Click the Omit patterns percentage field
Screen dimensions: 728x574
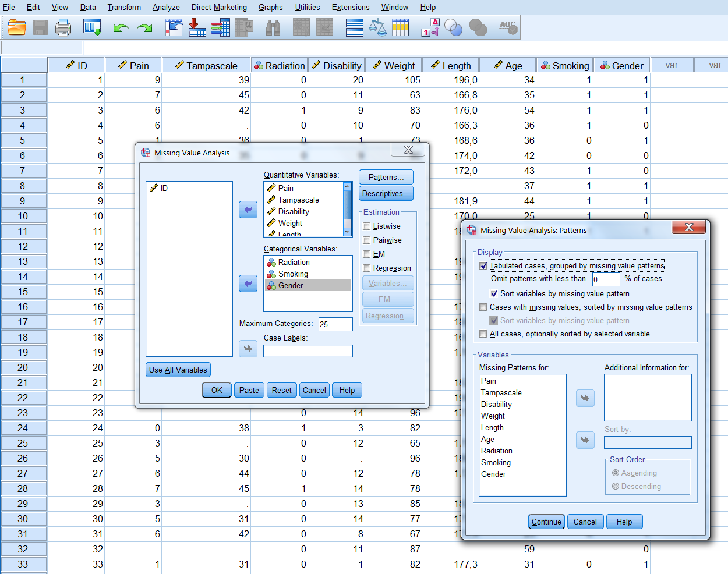(606, 279)
